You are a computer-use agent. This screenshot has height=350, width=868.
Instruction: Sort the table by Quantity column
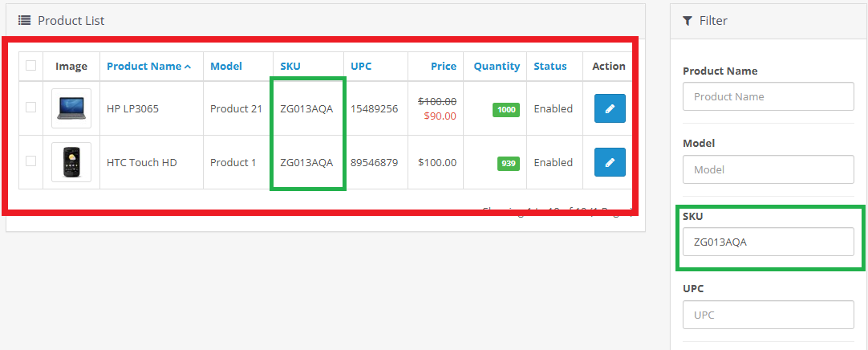(497, 66)
